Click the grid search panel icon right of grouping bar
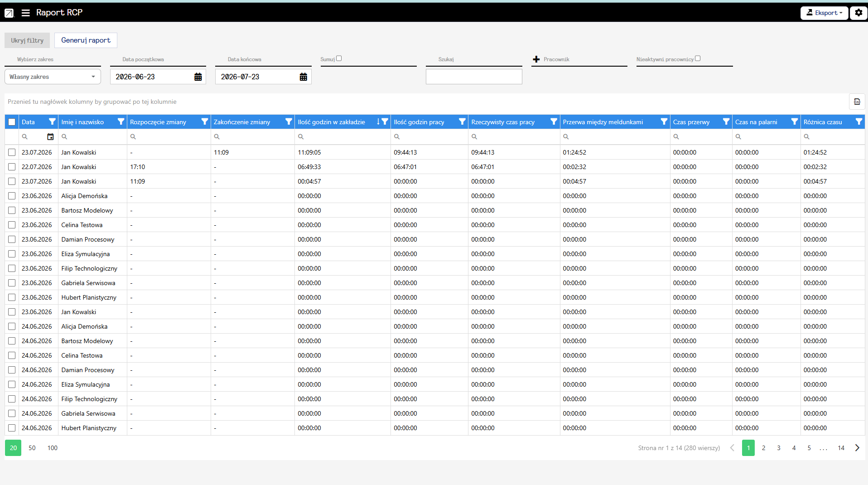 857,102
